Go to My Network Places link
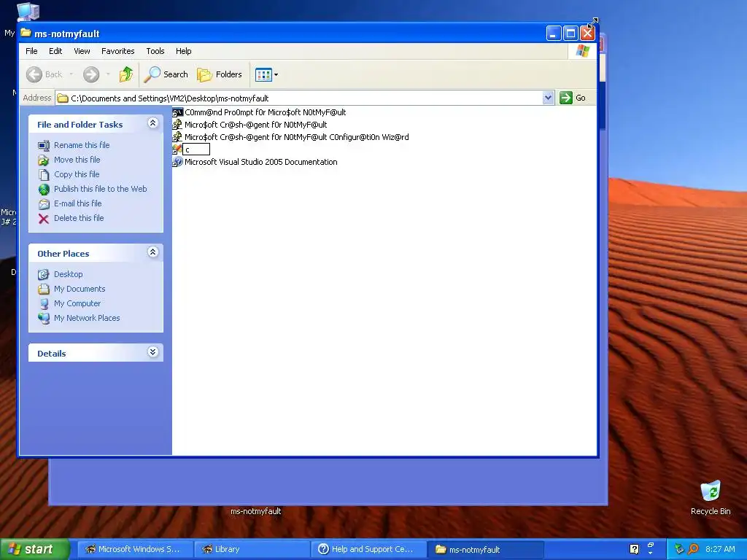This screenshot has width=747, height=560. [x=87, y=318]
